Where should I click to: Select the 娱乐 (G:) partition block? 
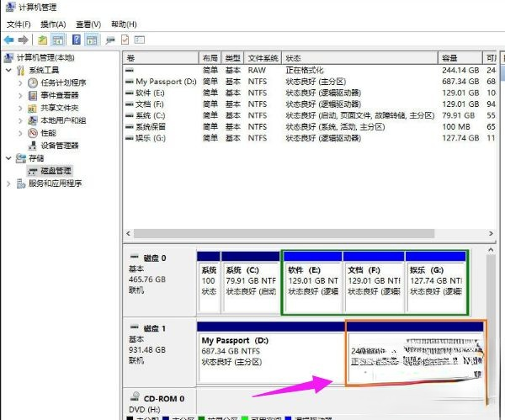point(436,283)
